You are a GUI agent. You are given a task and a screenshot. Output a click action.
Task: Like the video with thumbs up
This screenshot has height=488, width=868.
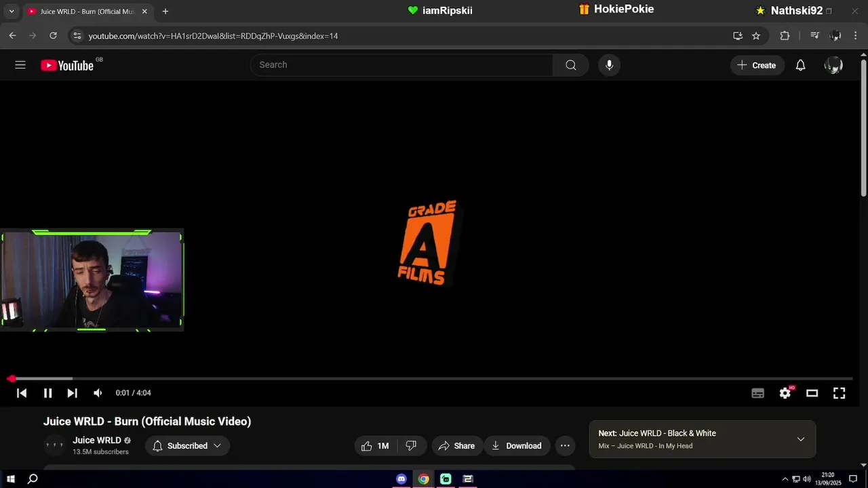(x=375, y=446)
